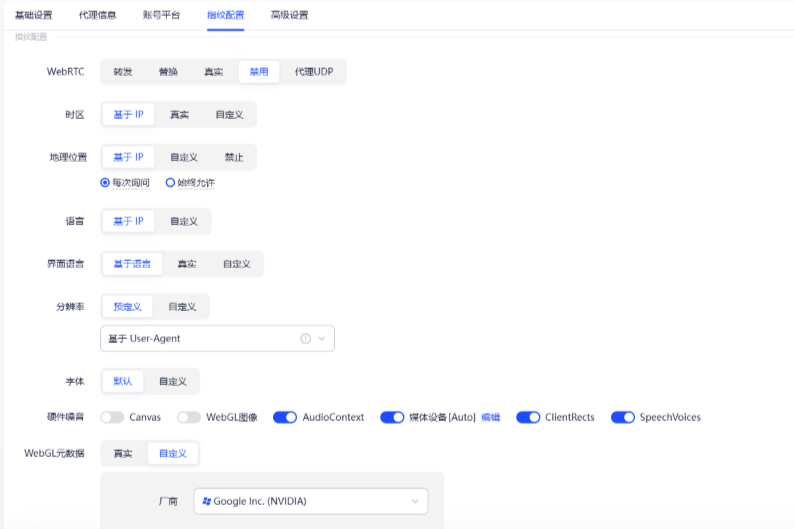Viewport: 794px width, 529px height.
Task: Toggle the Canvas noise switch
Action: pyautogui.click(x=112, y=417)
